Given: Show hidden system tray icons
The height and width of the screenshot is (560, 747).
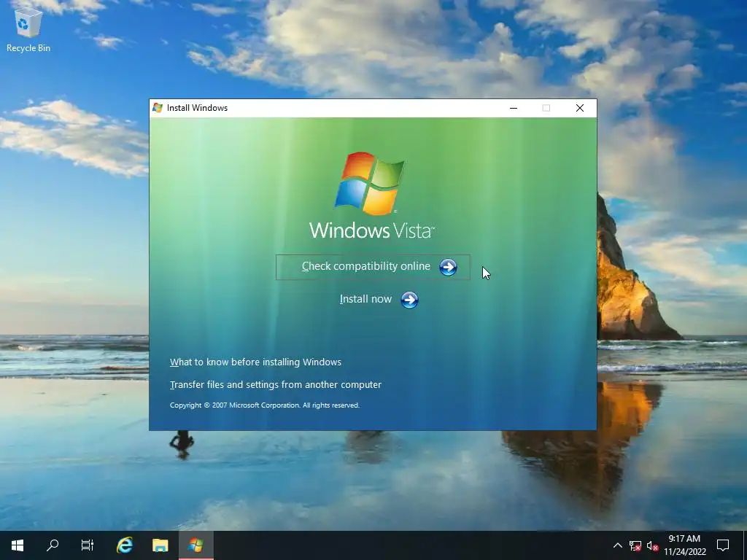Looking at the screenshot, I should click(617, 545).
